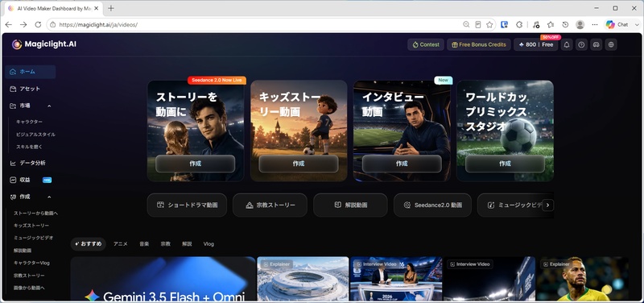
Task: Collapse the 作成 section chevron
Action: (x=49, y=197)
